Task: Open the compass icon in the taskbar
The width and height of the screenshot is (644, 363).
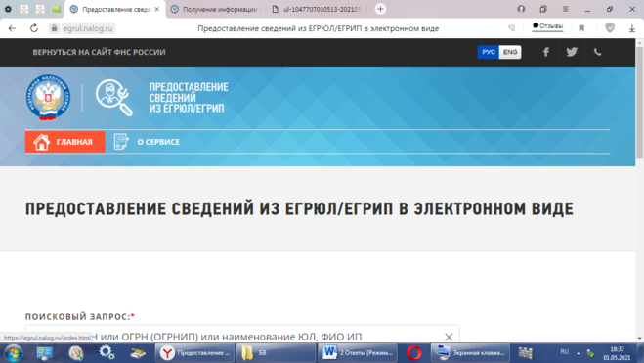Action: coord(76,353)
